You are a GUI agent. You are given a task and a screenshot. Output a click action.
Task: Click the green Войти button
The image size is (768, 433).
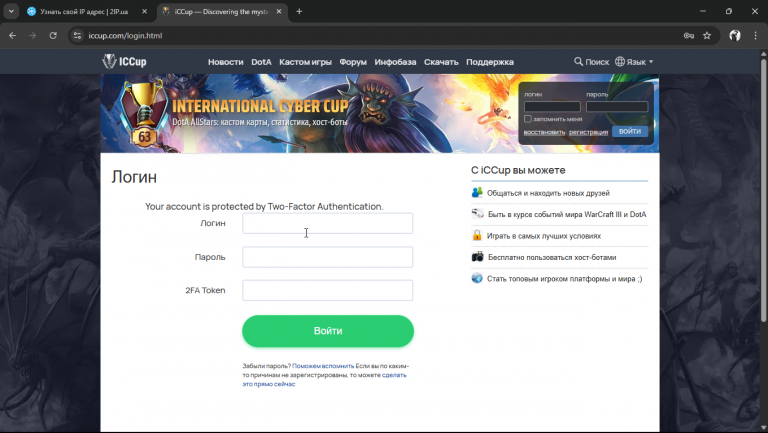pyautogui.click(x=328, y=331)
